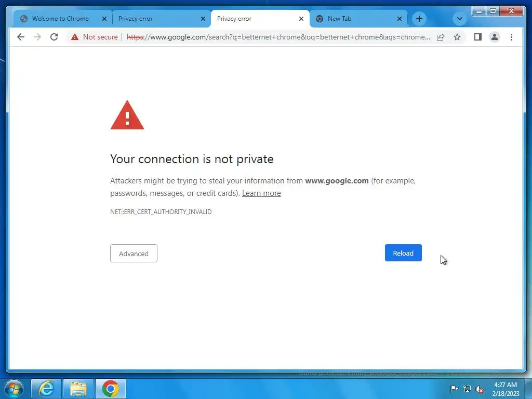Launch Internet Explorer from taskbar
The width and height of the screenshot is (532, 399).
[x=46, y=389]
